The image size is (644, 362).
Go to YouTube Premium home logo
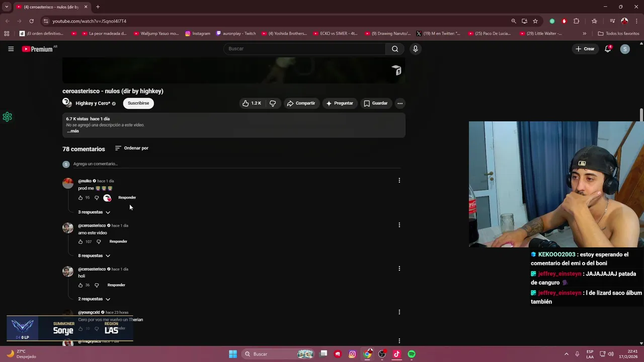38,49
